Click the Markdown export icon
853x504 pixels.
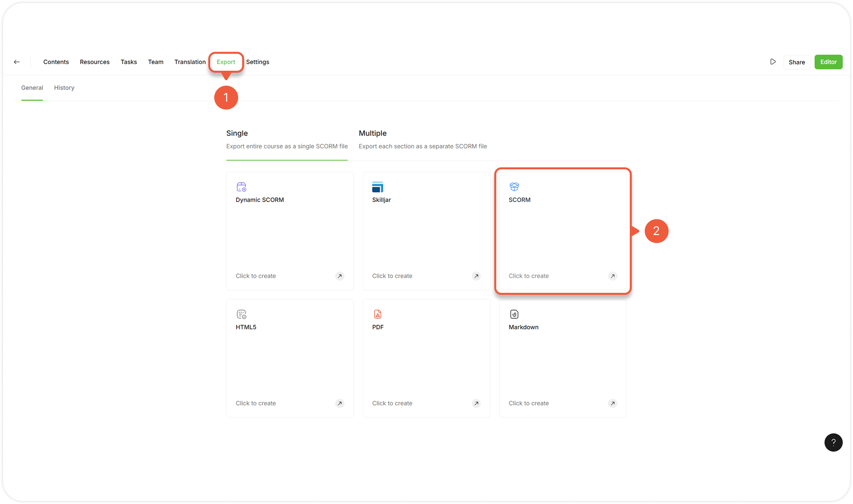click(514, 314)
